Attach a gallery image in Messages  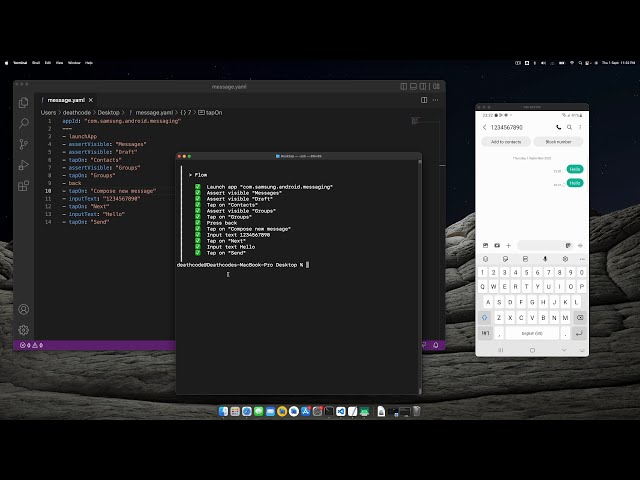pyautogui.click(x=485, y=245)
